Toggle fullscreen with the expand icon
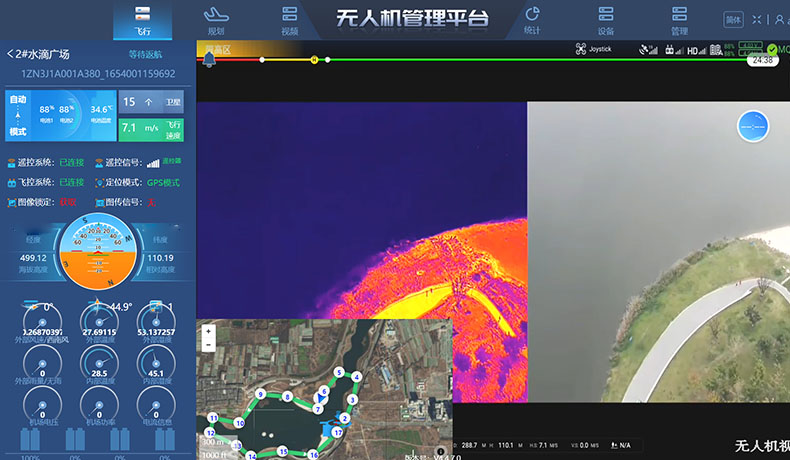The image size is (790, 460). pyautogui.click(x=757, y=20)
